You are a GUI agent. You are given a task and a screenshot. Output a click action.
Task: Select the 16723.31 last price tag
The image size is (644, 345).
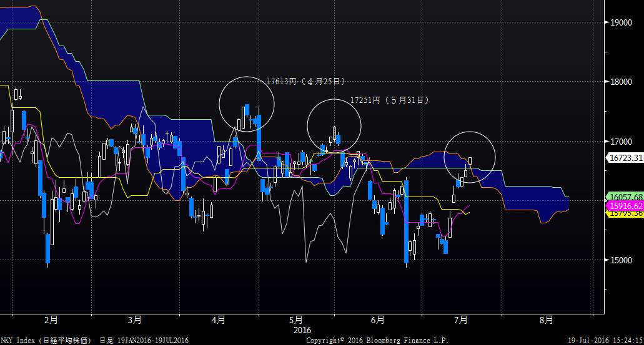625,157
